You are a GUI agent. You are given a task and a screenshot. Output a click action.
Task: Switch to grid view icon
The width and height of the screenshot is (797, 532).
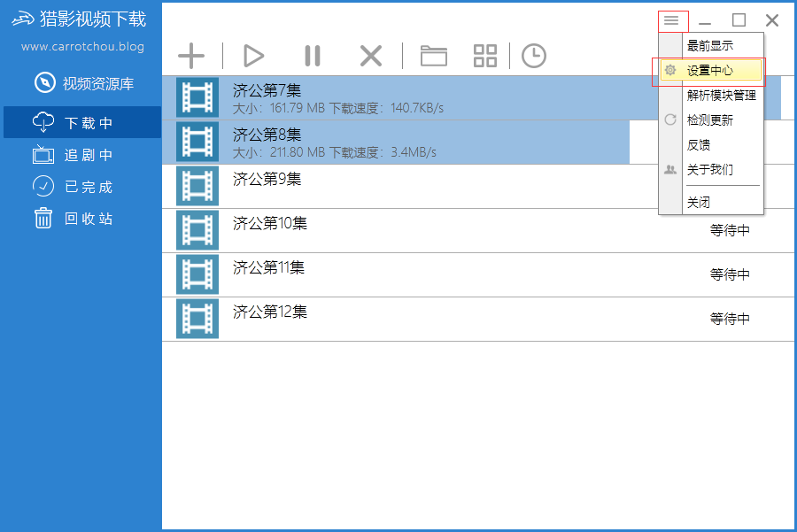[485, 56]
